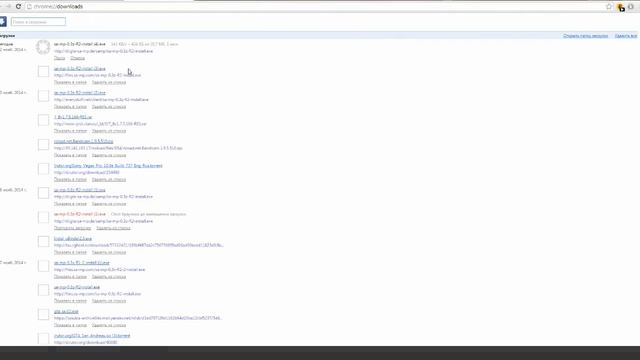Viewport: 640px width, 360px height.
Task: Click the active download's progress status text
Action: click(x=144, y=44)
